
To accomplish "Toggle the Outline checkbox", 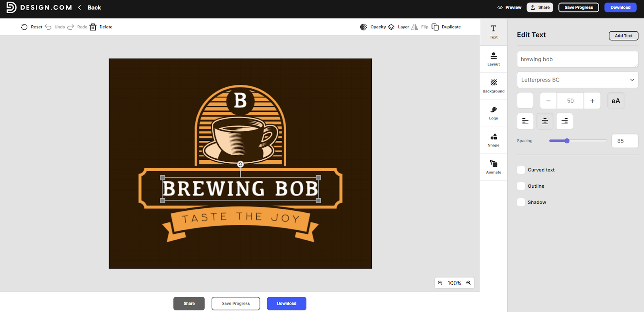I will (521, 186).
